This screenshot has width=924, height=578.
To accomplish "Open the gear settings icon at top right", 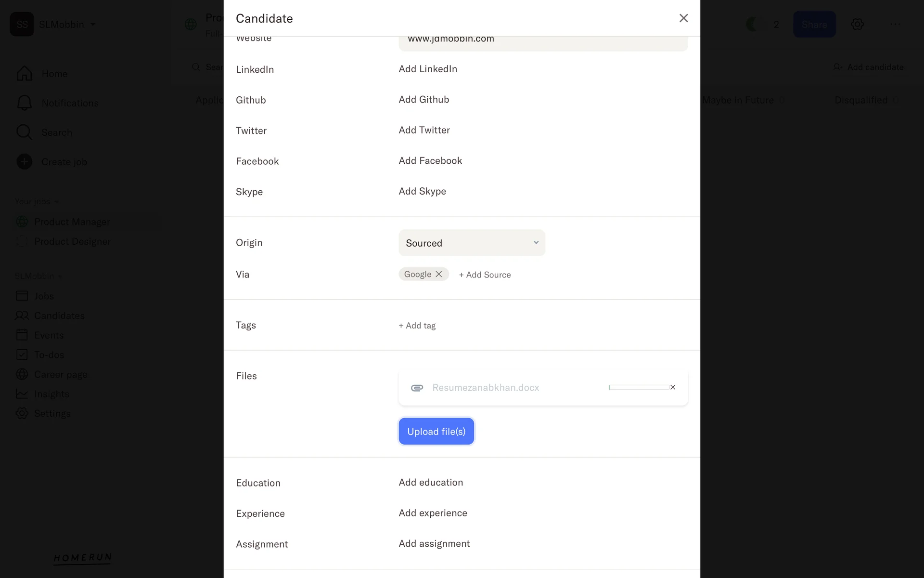I will 857,24.
